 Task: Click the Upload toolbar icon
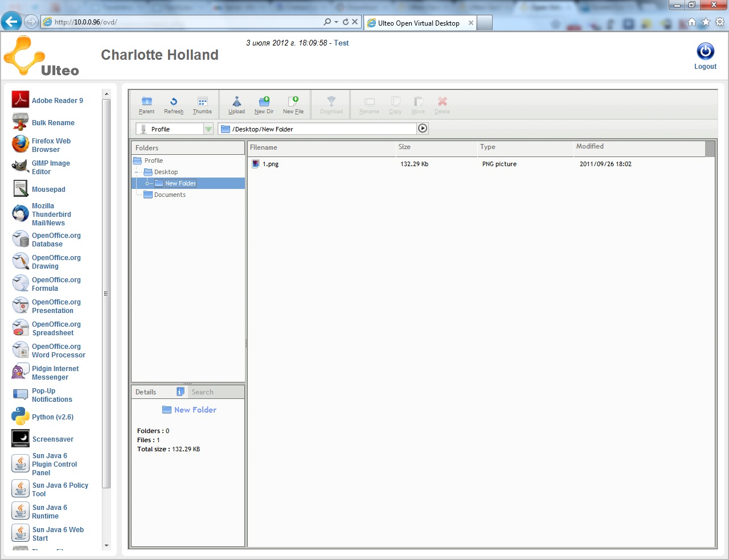[236, 105]
